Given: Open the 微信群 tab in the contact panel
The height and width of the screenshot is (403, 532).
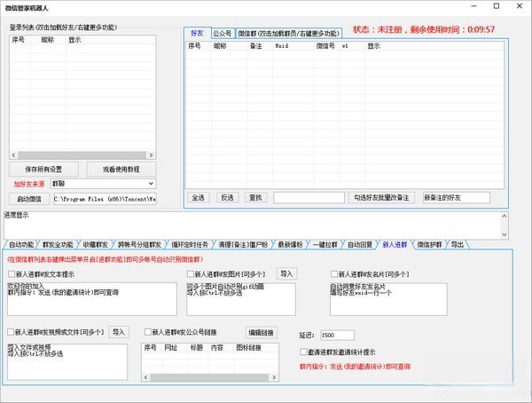Looking at the screenshot, I should (x=288, y=34).
